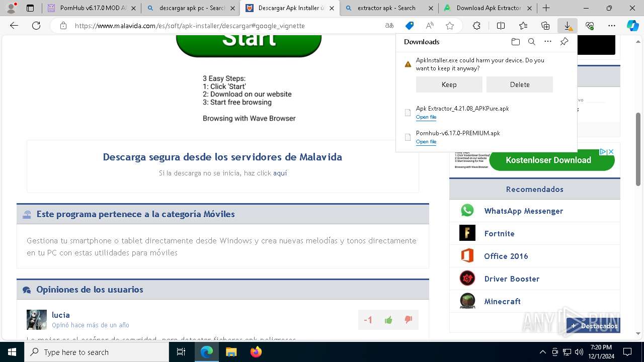This screenshot has height=362, width=644.
Task: Go back with the browser back arrow
Action: 14,26
